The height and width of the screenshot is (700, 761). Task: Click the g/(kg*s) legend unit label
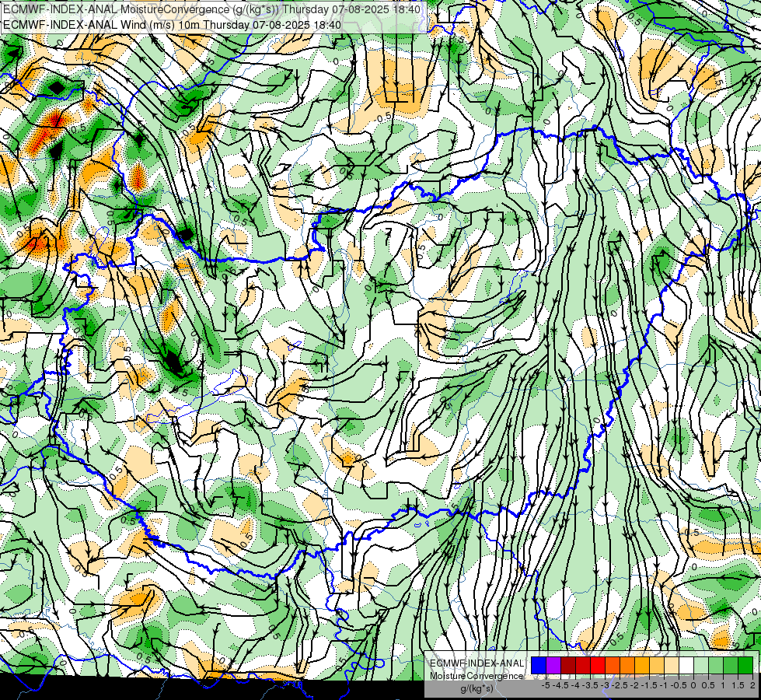pyautogui.click(x=476, y=688)
